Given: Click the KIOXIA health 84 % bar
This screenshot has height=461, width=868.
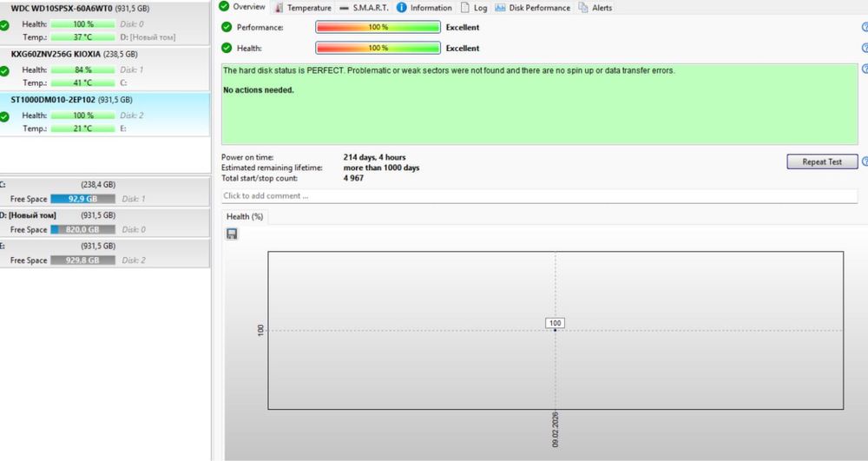Looking at the screenshot, I should click(83, 69).
